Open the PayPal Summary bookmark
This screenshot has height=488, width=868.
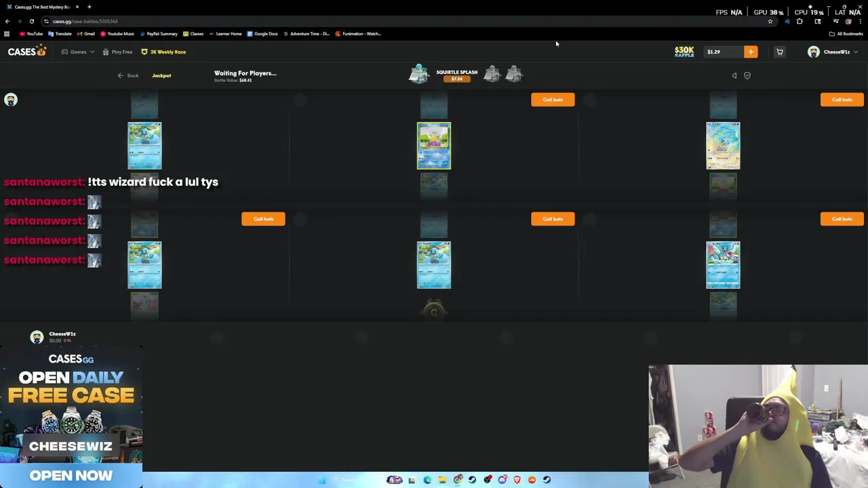click(x=159, y=34)
